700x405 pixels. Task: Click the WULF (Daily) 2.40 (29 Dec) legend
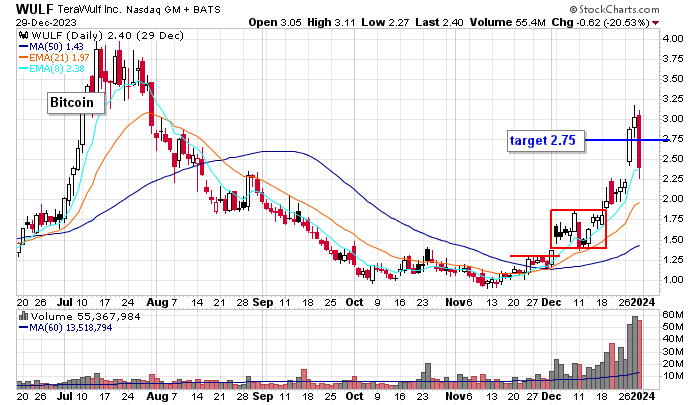click(x=108, y=36)
